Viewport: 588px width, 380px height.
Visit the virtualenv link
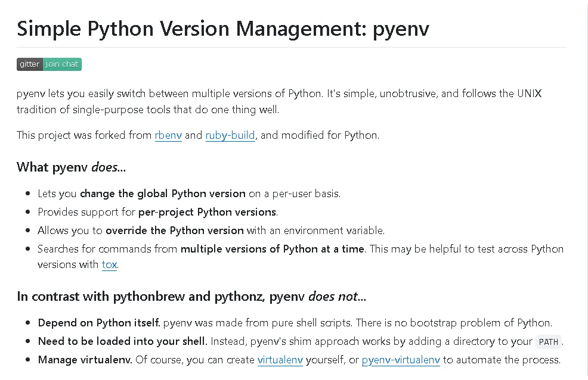pyautogui.click(x=280, y=360)
